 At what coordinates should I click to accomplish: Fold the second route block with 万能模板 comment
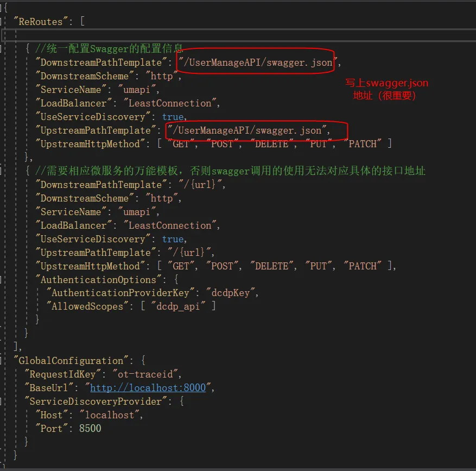pyautogui.click(x=2, y=171)
